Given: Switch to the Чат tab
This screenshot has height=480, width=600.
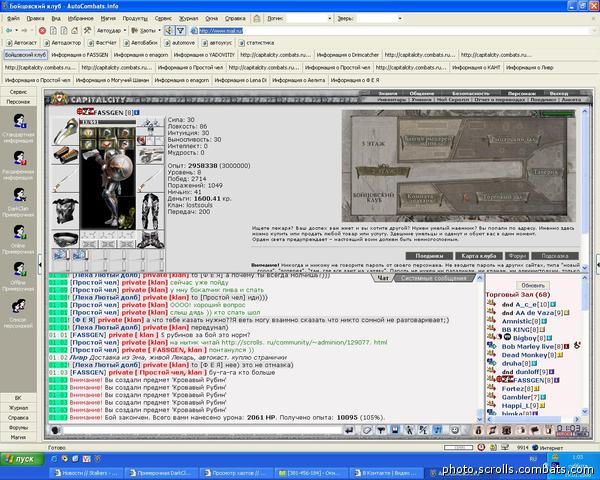Looking at the screenshot, I should (383, 278).
